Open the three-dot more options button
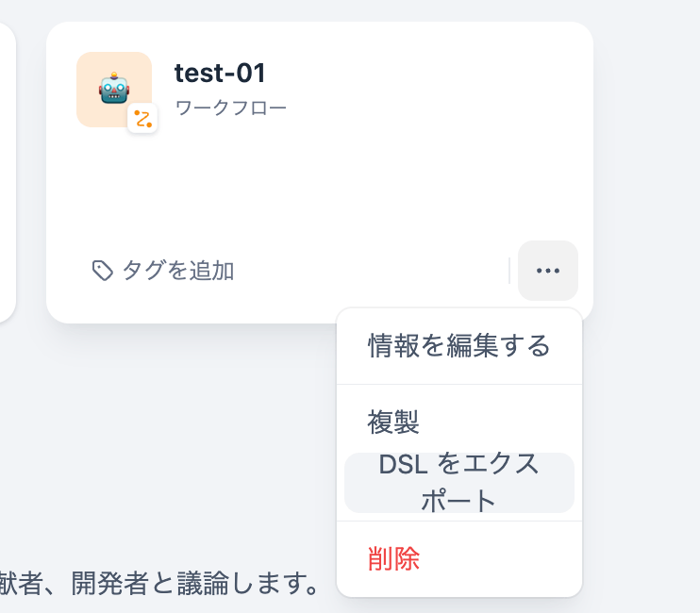Image resolution: width=700 pixels, height=613 pixels. click(548, 271)
